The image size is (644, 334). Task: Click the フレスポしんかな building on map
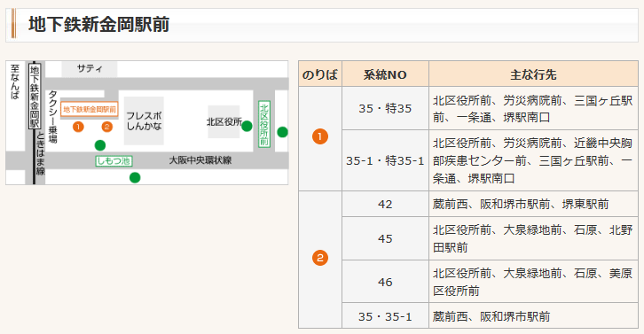coord(144,121)
